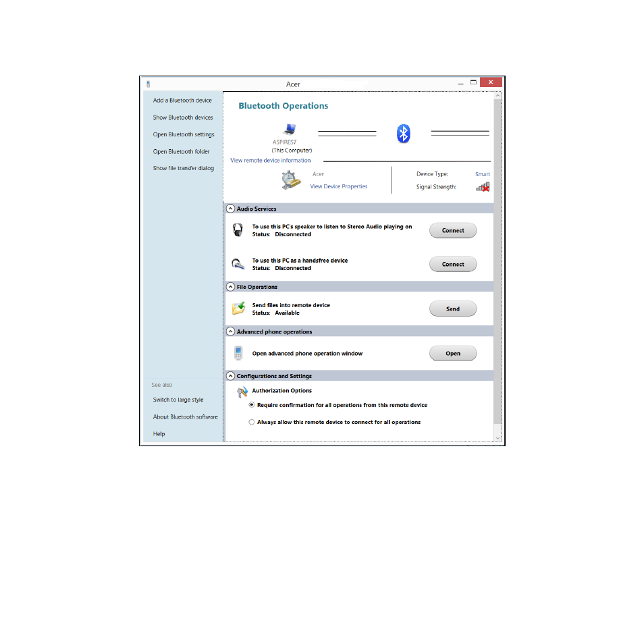Click the Bluetooth Operations heading
The width and height of the screenshot is (644, 644).
click(284, 106)
